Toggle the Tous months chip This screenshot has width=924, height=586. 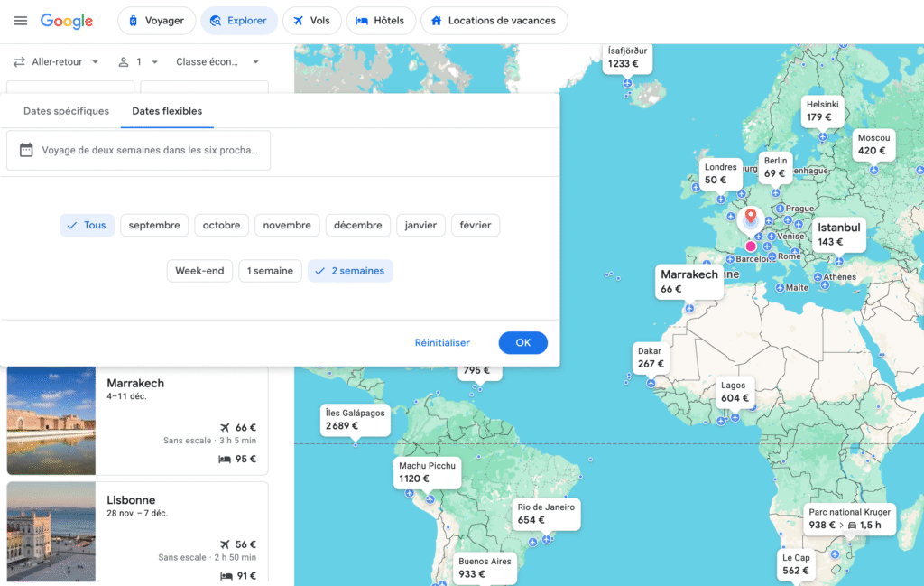point(87,225)
